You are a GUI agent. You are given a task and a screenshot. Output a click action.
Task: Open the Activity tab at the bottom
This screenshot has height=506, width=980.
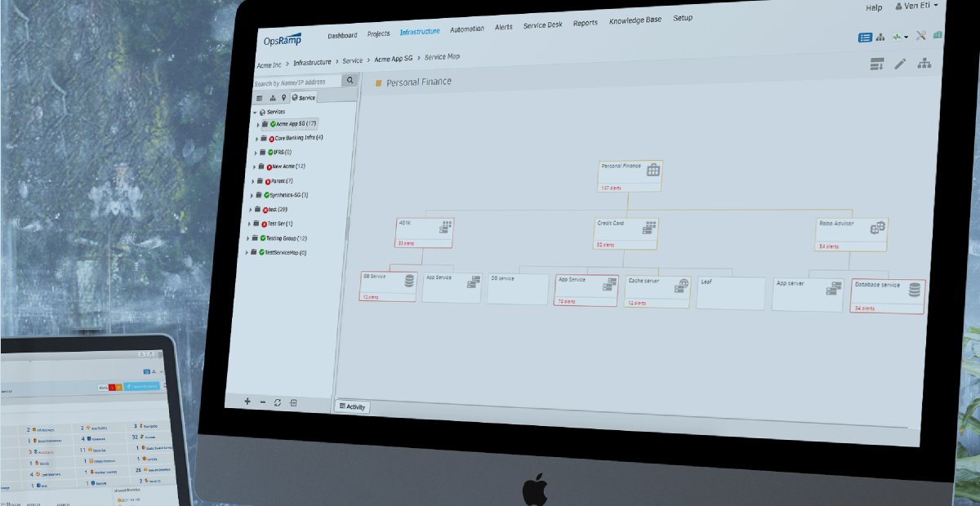(352, 406)
